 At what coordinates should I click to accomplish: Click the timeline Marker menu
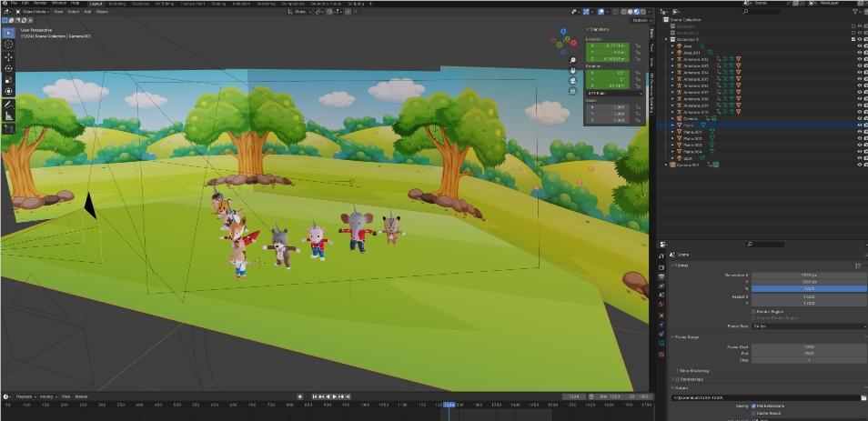tap(81, 396)
